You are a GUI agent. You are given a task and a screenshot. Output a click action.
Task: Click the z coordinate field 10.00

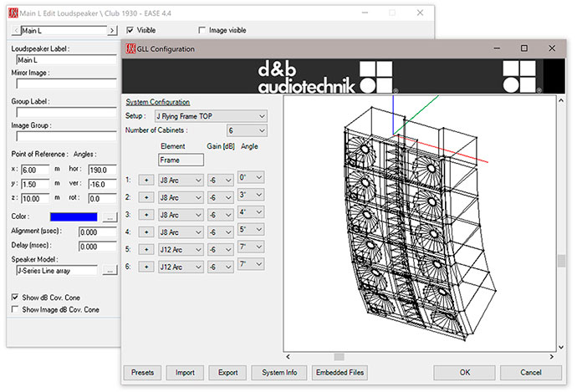pos(35,199)
